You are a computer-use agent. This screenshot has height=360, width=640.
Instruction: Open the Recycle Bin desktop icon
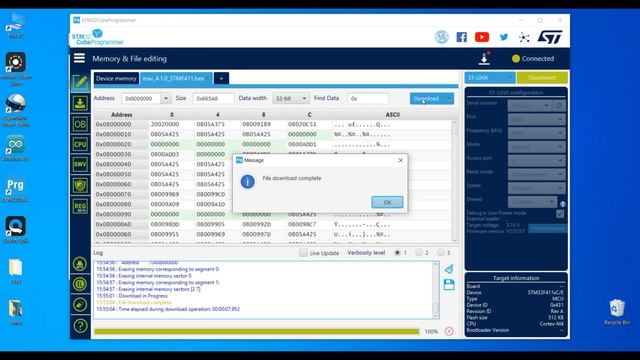pyautogui.click(x=617, y=312)
